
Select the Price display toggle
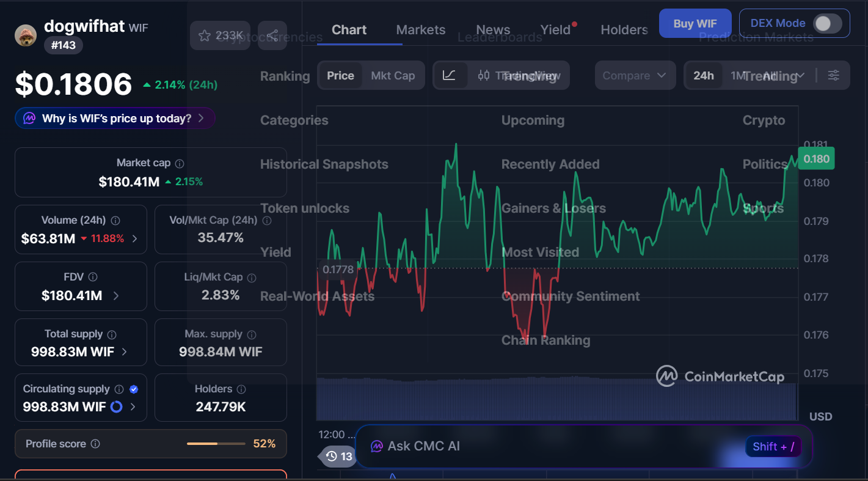pos(340,75)
